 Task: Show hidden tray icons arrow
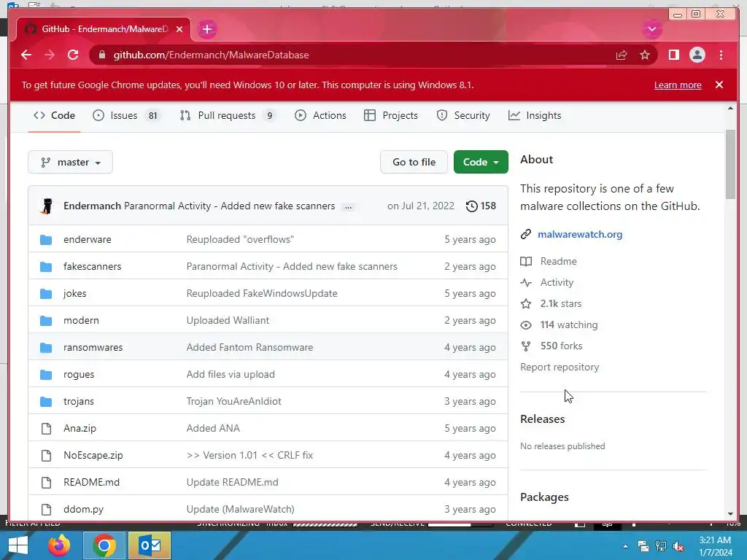(x=625, y=546)
